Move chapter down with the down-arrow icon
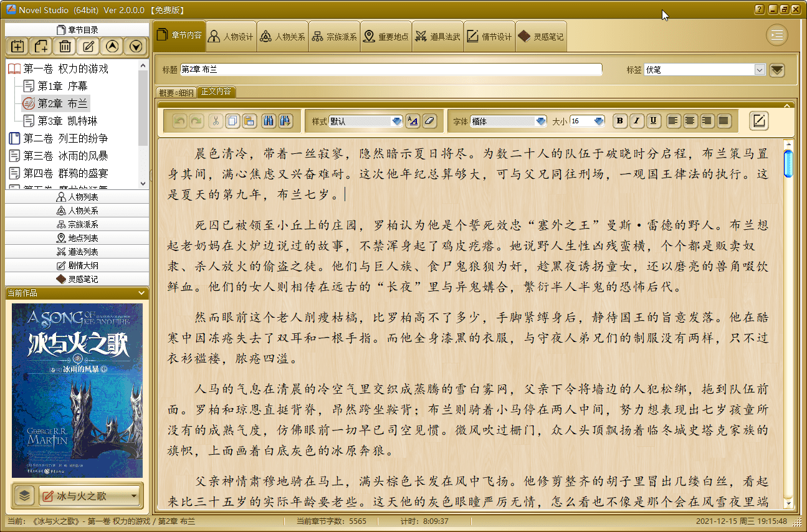 point(136,46)
